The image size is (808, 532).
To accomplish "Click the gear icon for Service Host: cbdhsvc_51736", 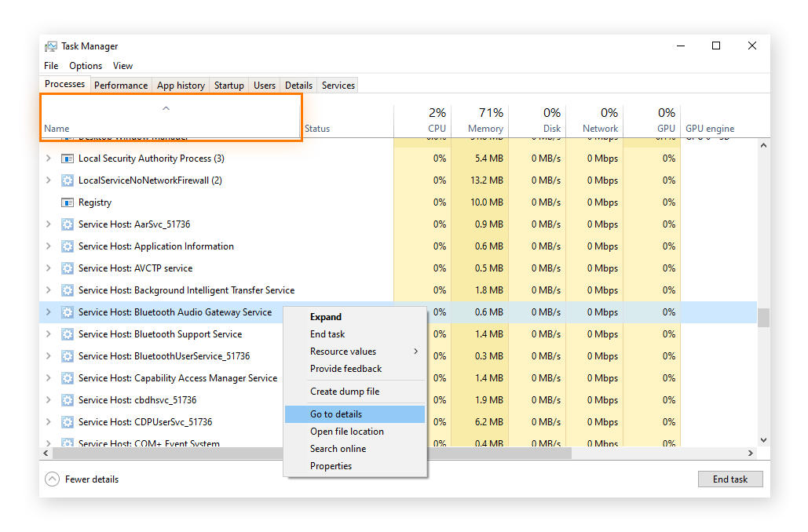I will pyautogui.click(x=67, y=399).
